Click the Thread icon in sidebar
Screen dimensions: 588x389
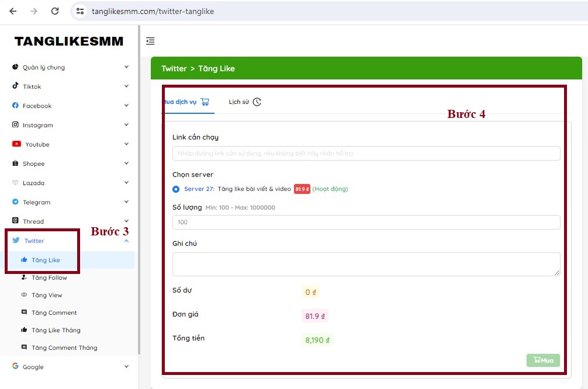point(15,221)
